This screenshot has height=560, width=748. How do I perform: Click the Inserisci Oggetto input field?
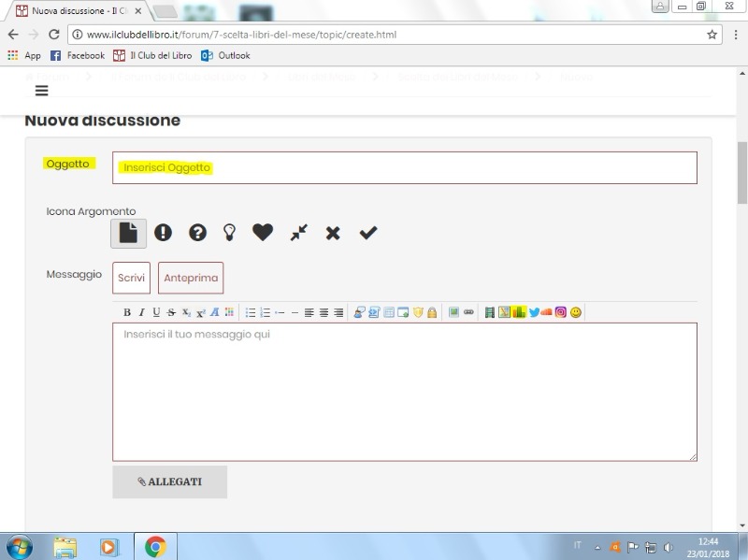[404, 168]
